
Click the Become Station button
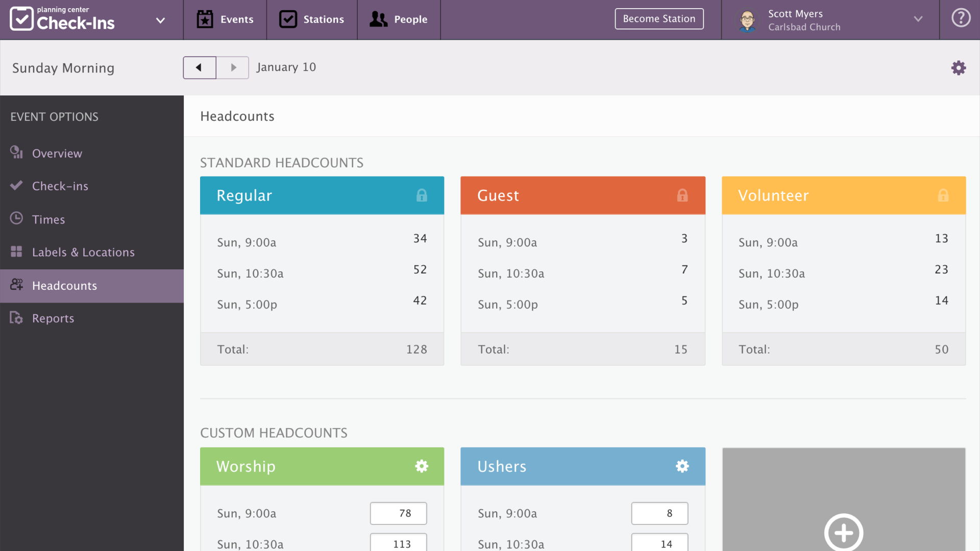659,18
